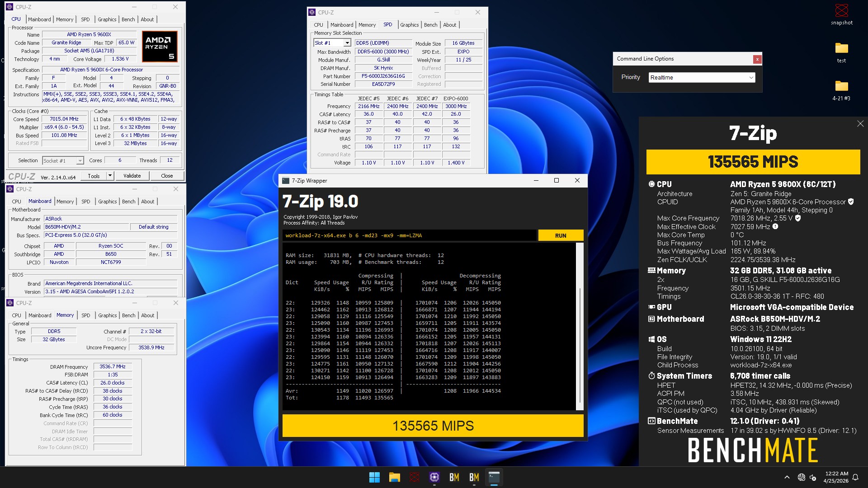Click the Module Size 16 GBytes field

pos(463,43)
